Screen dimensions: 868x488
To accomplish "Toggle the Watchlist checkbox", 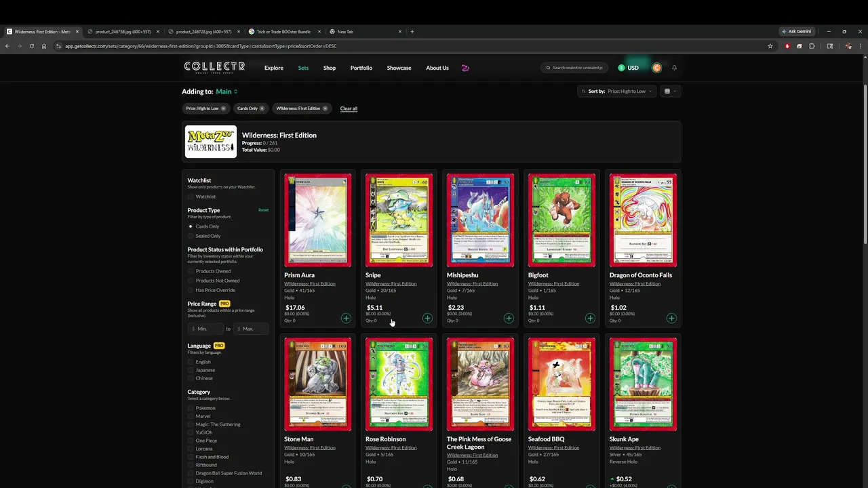I will pos(191,197).
